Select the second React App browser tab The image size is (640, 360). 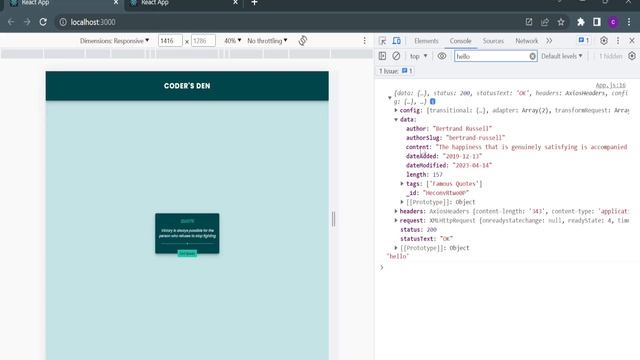(x=183, y=3)
